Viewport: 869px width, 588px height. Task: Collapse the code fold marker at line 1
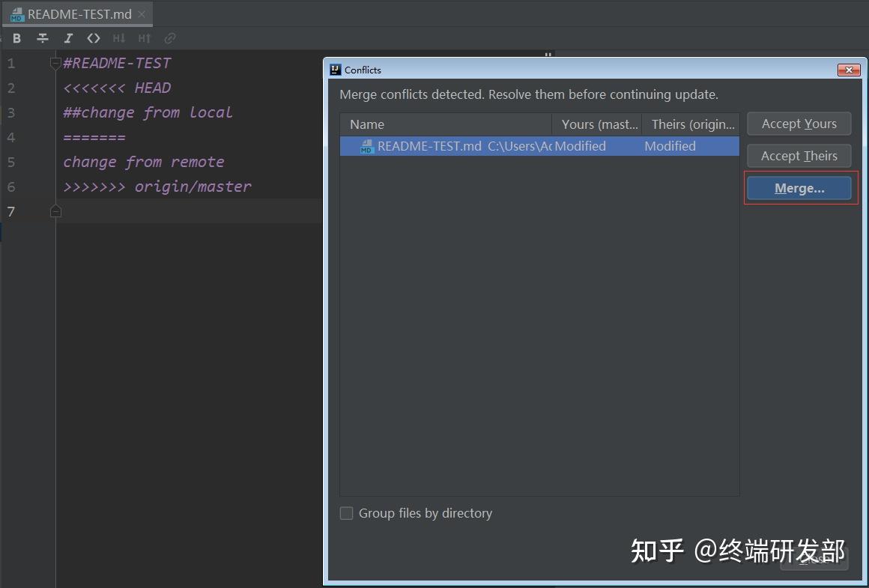click(x=55, y=63)
